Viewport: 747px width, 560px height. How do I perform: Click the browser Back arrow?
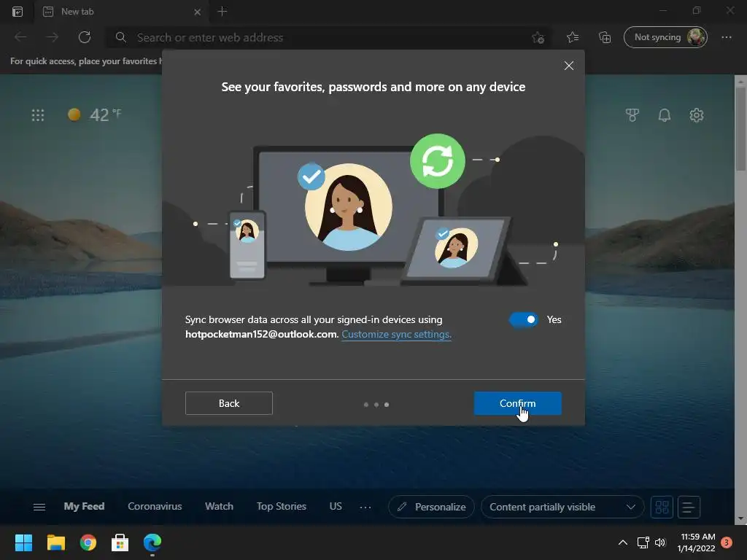20,37
